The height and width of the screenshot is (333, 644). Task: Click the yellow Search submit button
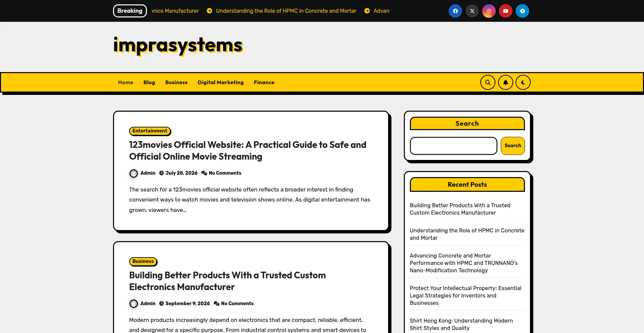point(513,146)
